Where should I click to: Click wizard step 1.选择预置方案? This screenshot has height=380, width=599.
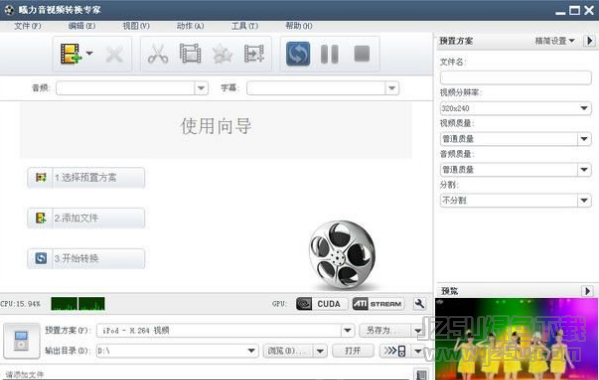86,178
